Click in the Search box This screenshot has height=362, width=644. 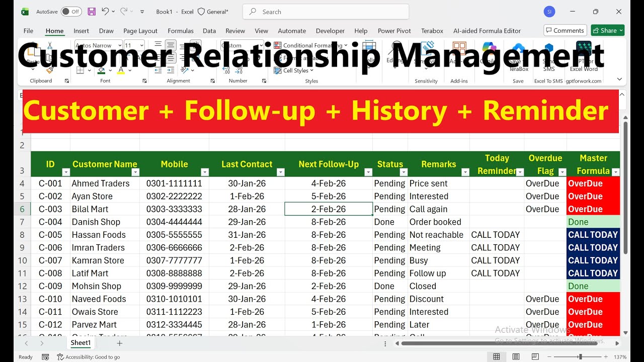(x=326, y=12)
